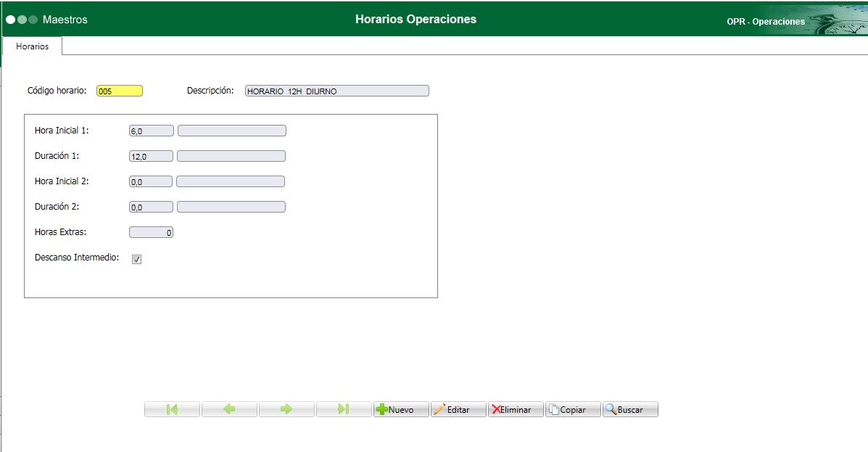Click the Eliminar button
The image size is (868, 452).
(516, 409)
